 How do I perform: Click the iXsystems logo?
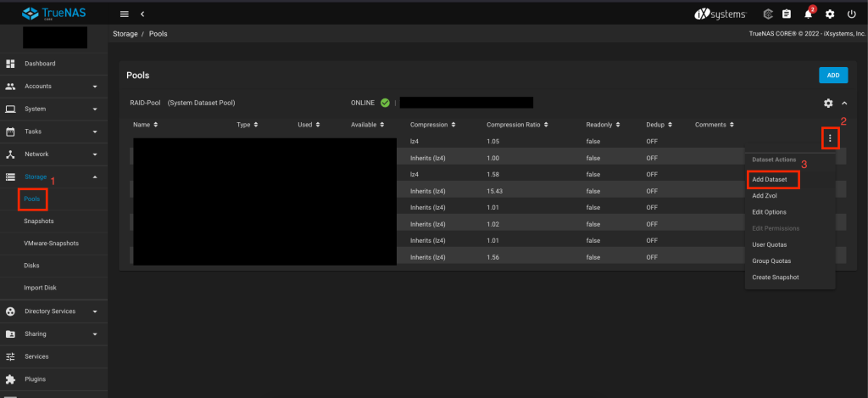coord(721,14)
